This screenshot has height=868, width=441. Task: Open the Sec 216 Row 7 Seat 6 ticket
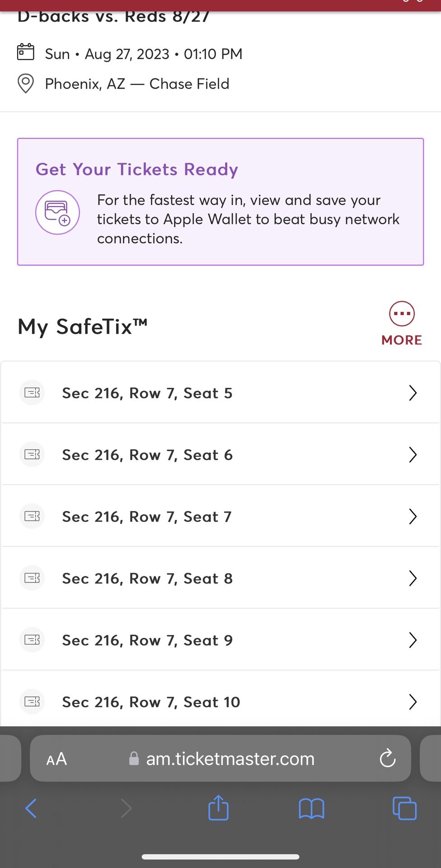(147, 455)
